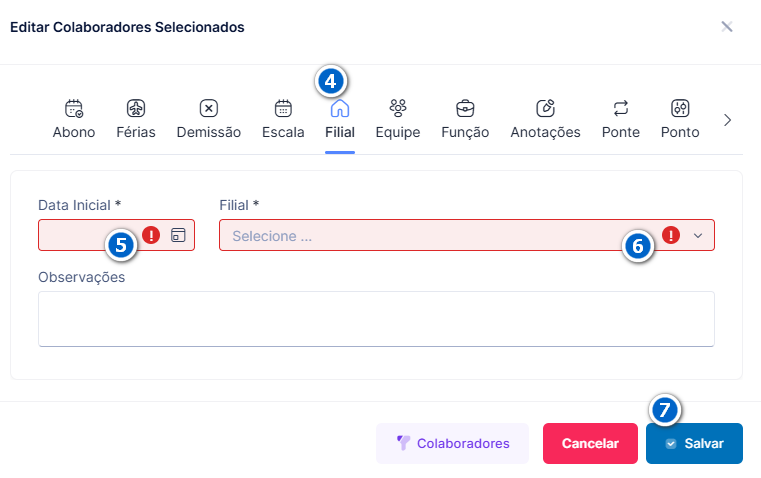Open the Colaboradores filter button
This screenshot has height=478, width=761.
(452, 444)
